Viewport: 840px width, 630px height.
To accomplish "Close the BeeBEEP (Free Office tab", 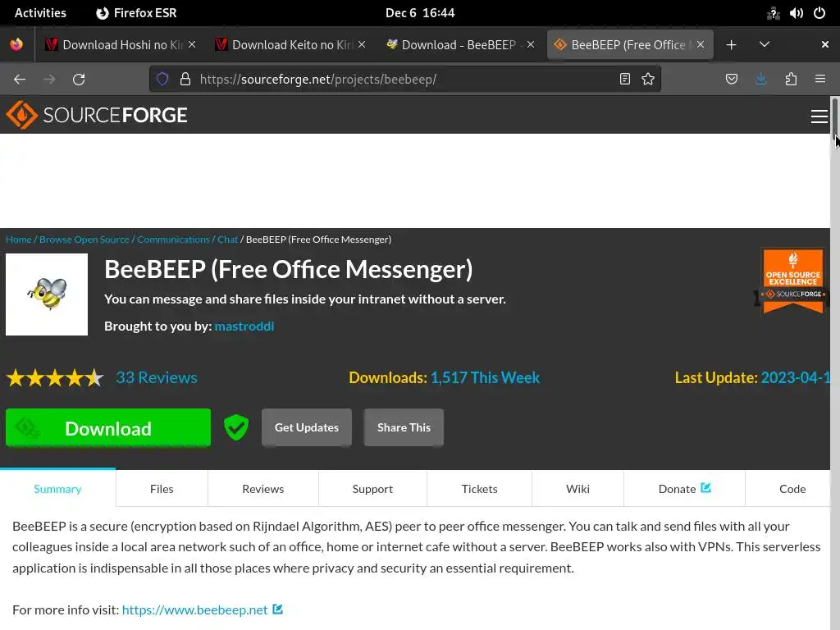I will click(701, 44).
